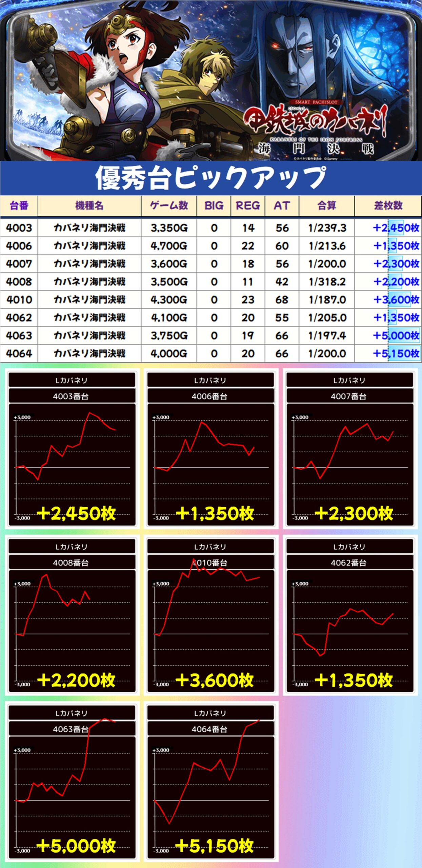This screenshot has height=868, width=422.
Task: Click the 4,300G game count cell
Action: click(169, 300)
